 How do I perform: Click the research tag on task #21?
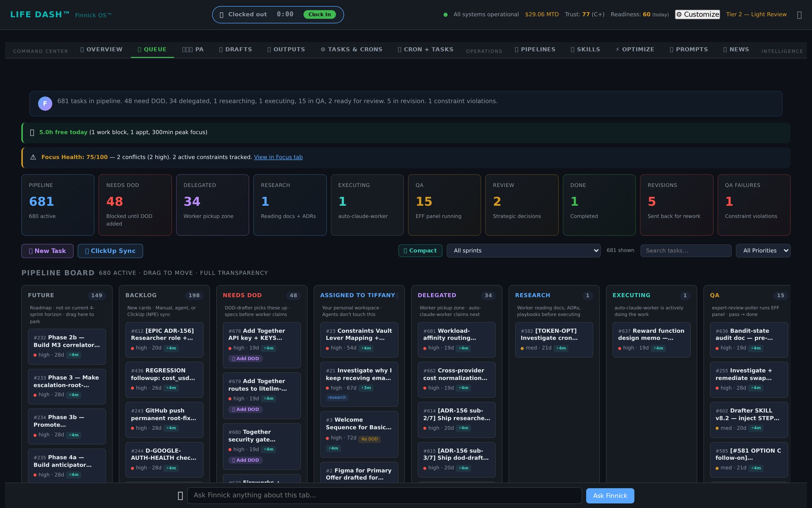tap(337, 398)
